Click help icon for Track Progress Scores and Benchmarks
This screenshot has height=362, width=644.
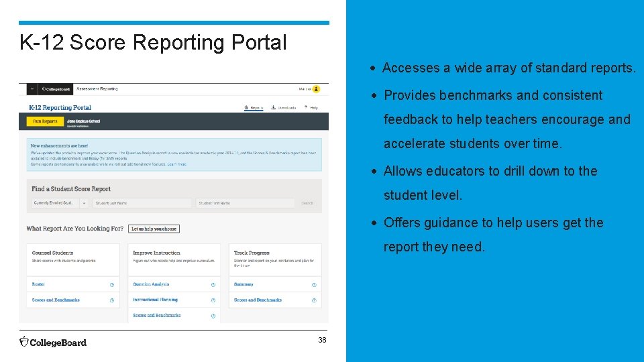click(314, 300)
